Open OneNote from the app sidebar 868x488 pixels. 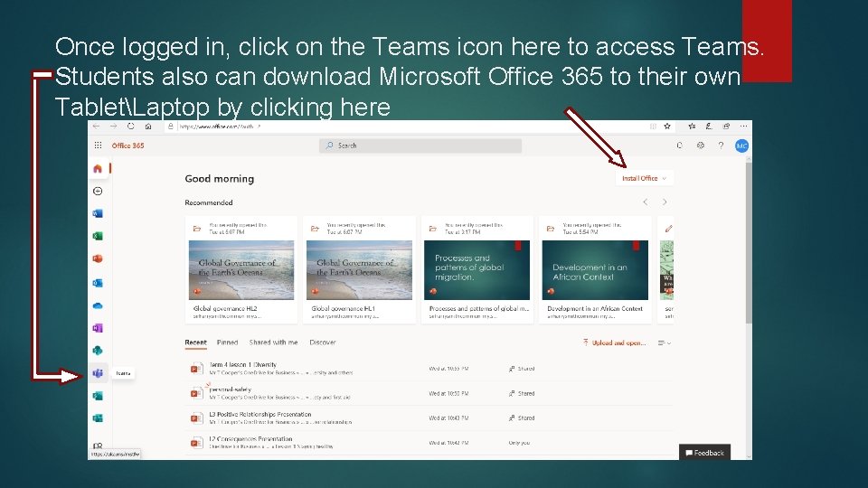tap(98, 328)
